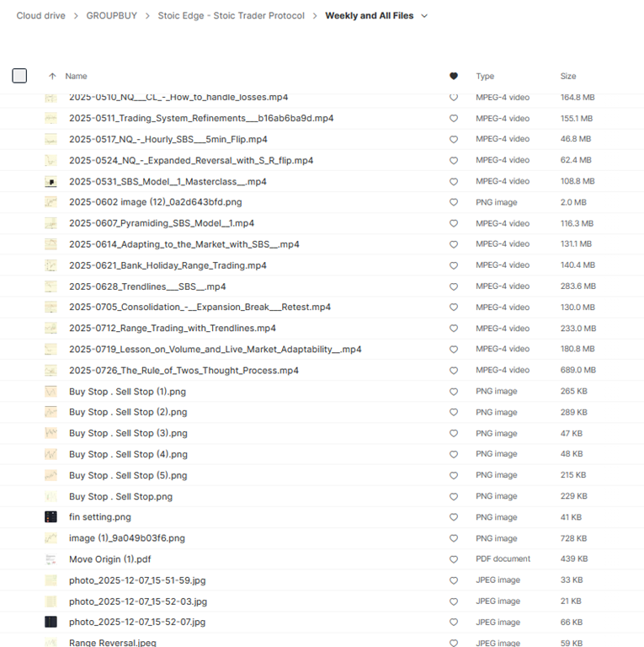Favorite the fin setting.png file

click(454, 517)
